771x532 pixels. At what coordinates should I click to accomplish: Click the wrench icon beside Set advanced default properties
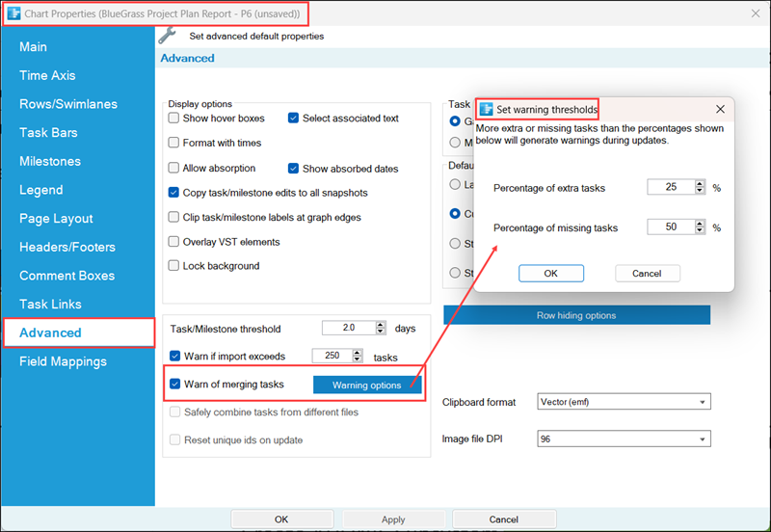click(167, 36)
